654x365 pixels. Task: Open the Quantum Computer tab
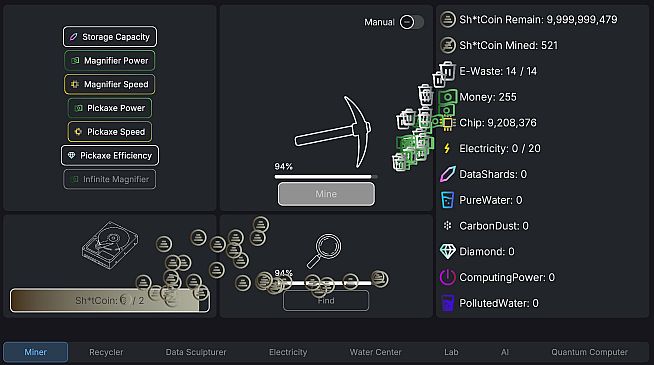point(589,352)
